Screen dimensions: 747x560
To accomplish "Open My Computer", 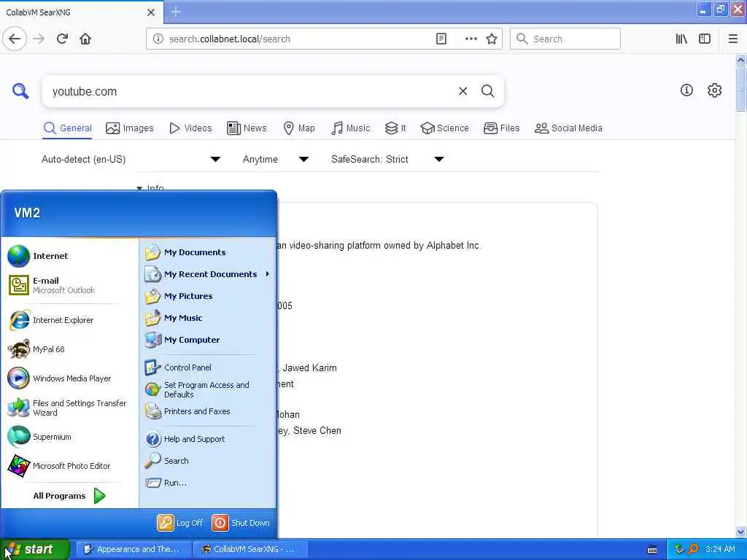I will click(x=208, y=340).
